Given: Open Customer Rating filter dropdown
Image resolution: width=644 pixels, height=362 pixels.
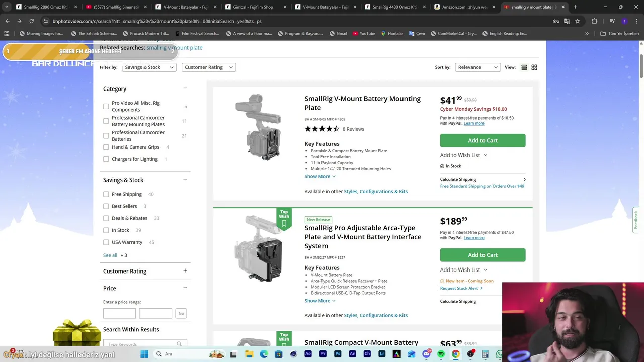Looking at the screenshot, I should pyautogui.click(x=208, y=67).
